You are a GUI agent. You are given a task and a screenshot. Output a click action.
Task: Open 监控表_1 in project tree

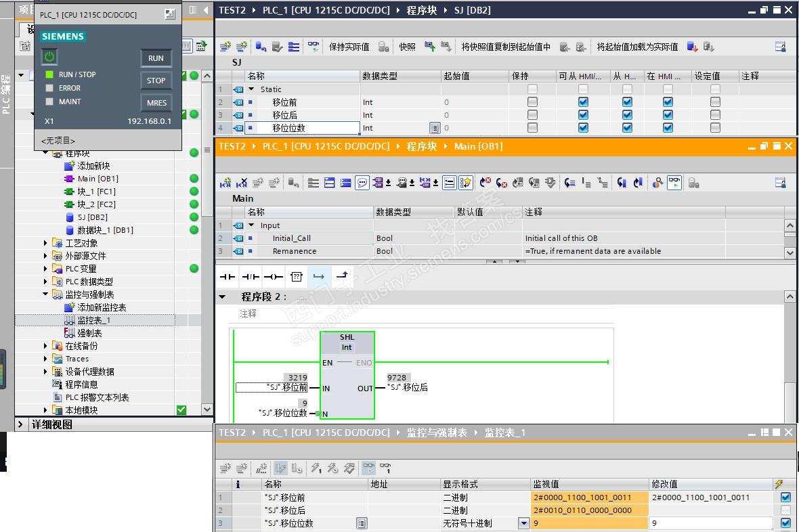click(x=93, y=320)
